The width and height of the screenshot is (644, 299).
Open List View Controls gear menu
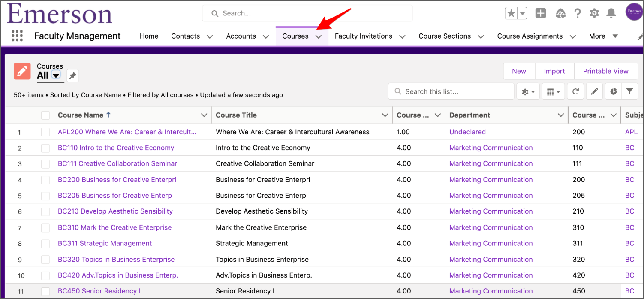point(528,91)
